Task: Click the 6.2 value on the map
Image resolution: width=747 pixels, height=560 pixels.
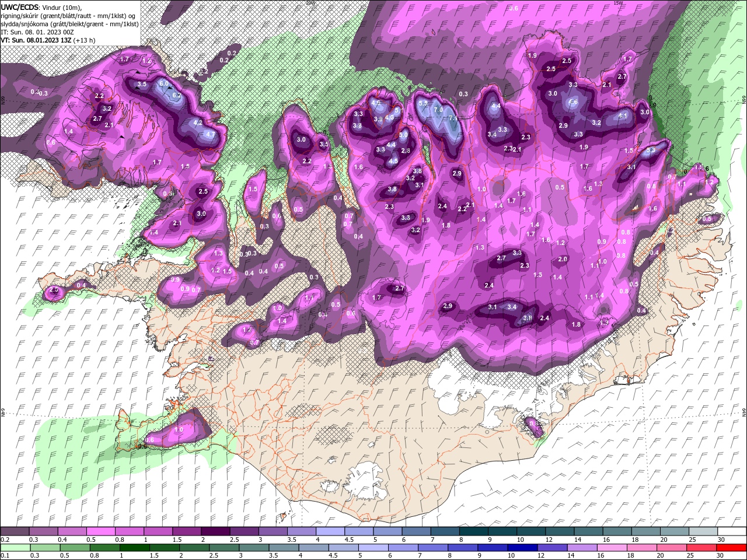Action: click(x=177, y=95)
